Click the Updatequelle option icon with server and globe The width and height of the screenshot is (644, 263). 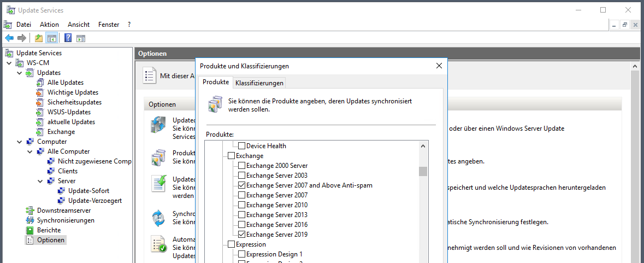pos(158,125)
